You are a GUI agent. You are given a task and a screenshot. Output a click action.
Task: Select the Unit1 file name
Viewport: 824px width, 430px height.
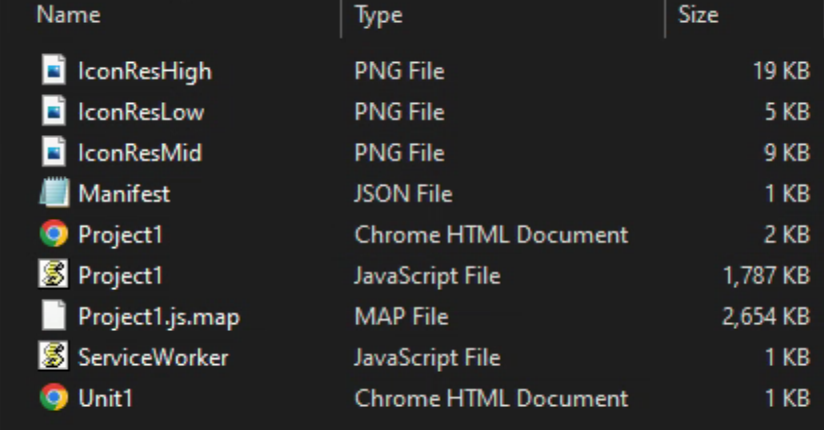(x=105, y=398)
